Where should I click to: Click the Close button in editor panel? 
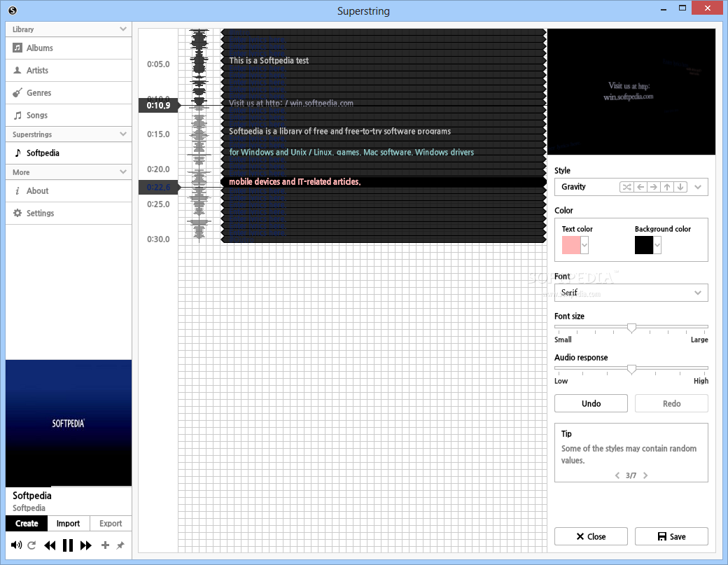591,536
